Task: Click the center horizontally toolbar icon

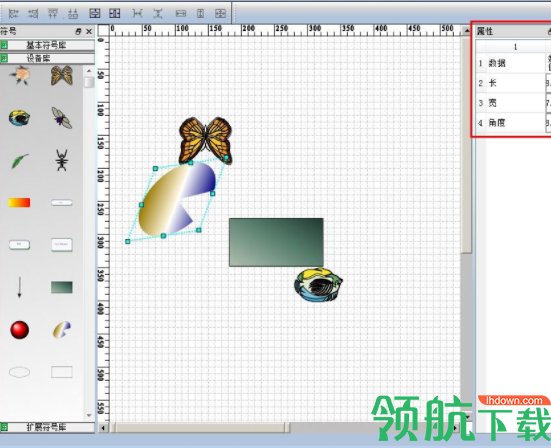Action: coord(115,14)
